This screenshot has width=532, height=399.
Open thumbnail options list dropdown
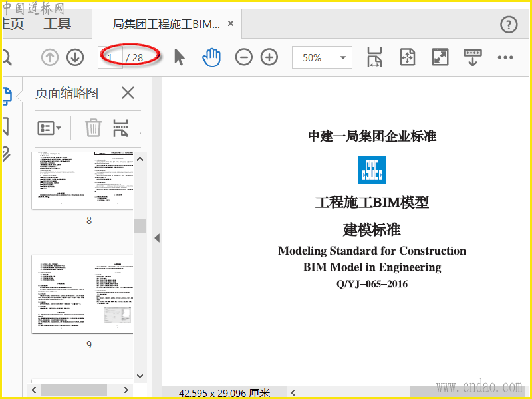49,128
